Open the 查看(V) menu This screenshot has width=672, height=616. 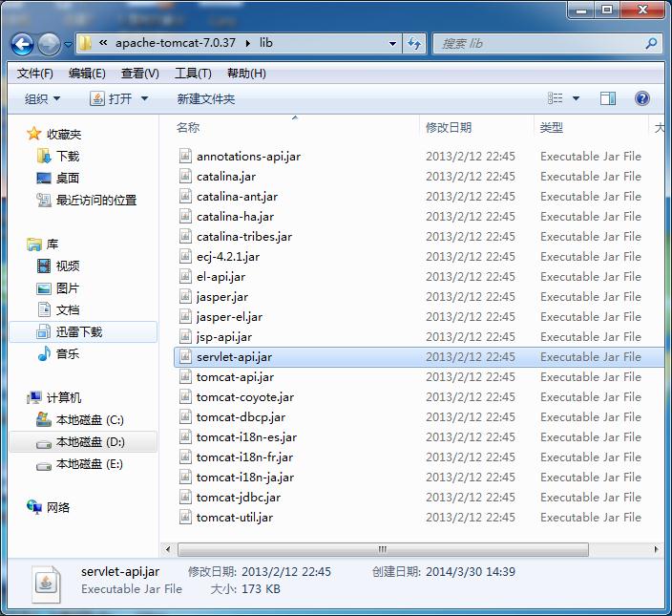(139, 74)
